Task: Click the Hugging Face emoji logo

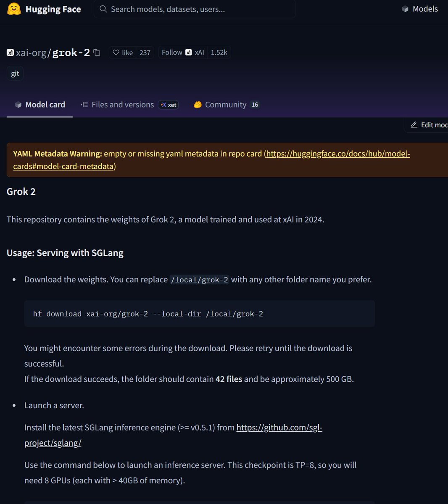Action: 14,9
